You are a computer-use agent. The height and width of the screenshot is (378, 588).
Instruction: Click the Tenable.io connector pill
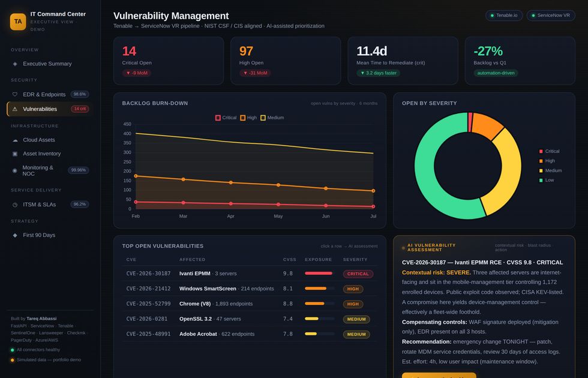coord(504,16)
